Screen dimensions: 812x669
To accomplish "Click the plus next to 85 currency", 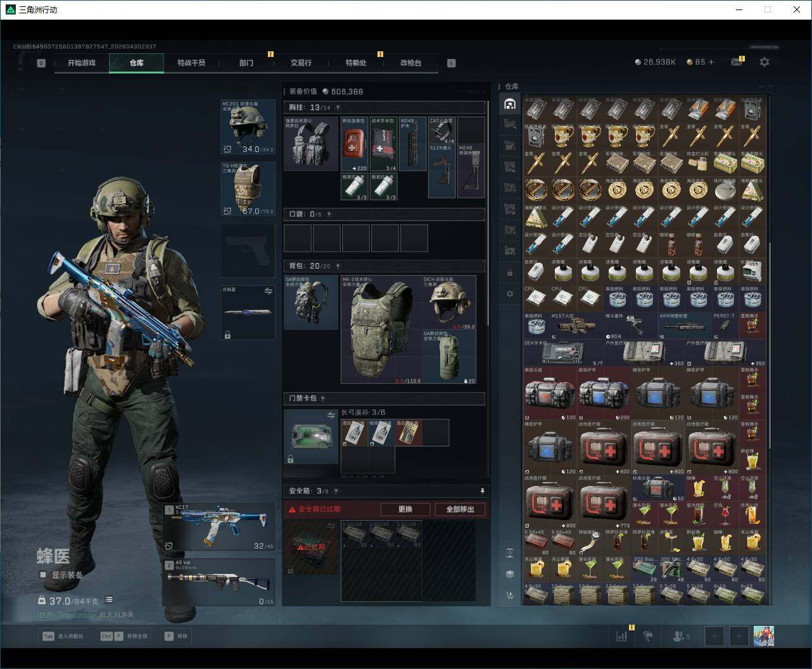I will [x=711, y=62].
